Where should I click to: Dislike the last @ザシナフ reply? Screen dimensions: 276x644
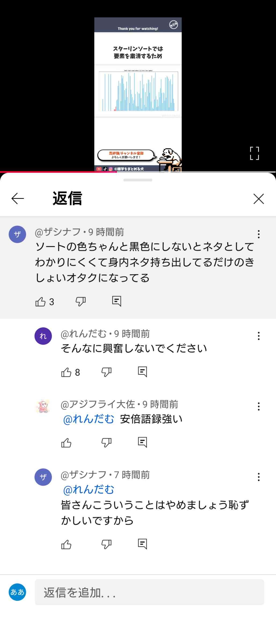pyautogui.click(x=106, y=544)
